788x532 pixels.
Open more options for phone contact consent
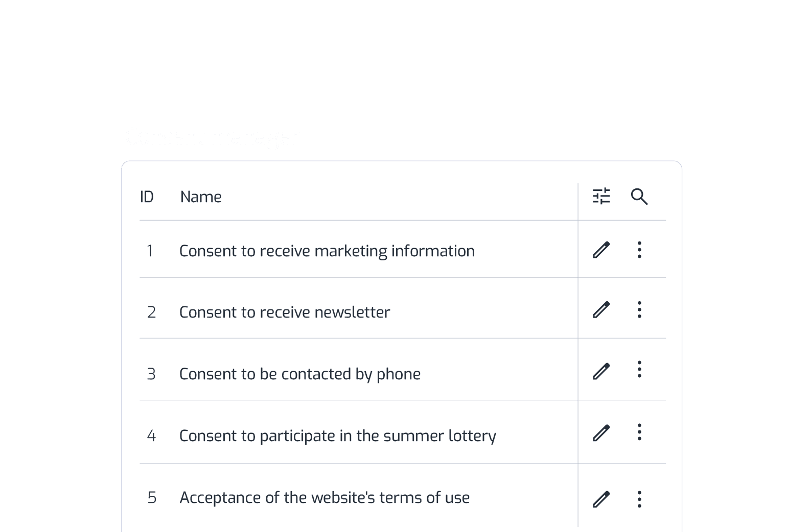tap(639, 369)
